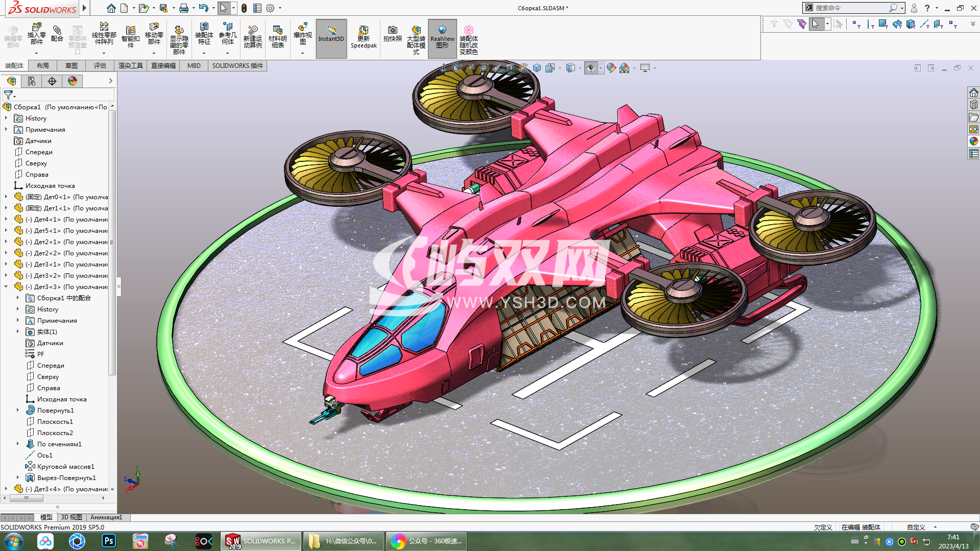
Task: Switch to the 评估 (Evaluate) ribbon tab
Action: click(100, 66)
